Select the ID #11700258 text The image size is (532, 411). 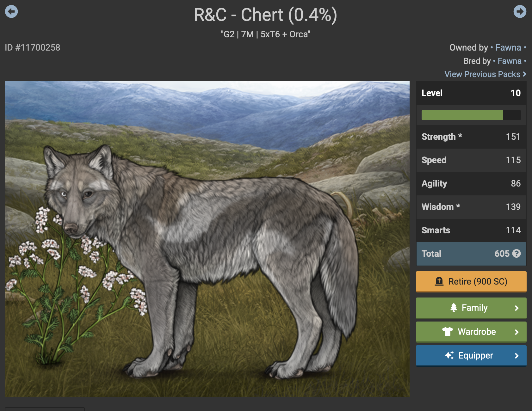[33, 47]
